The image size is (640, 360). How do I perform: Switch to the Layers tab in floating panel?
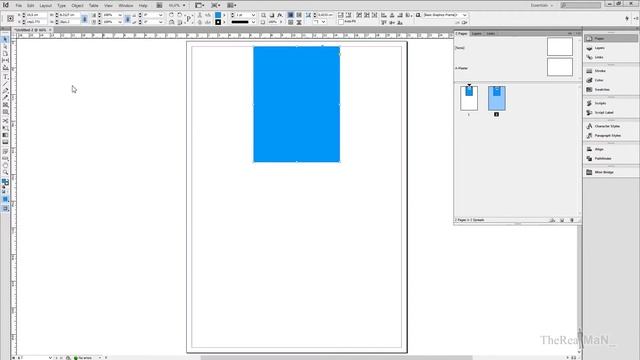[476, 33]
